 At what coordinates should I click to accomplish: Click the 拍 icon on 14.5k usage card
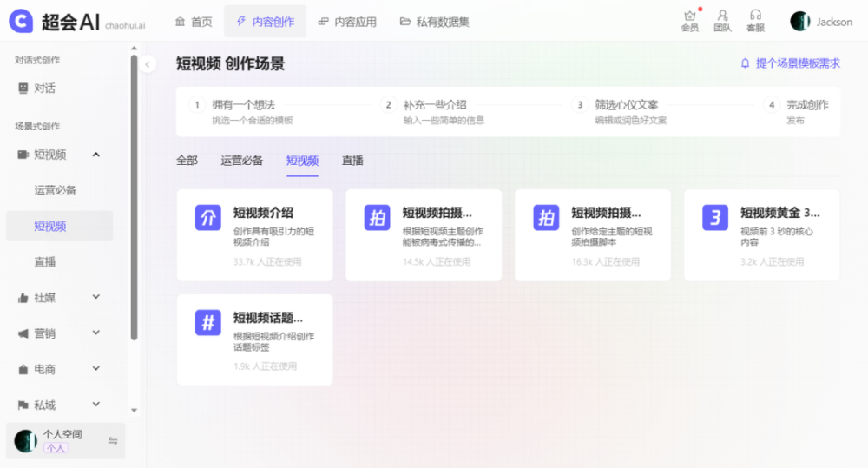[x=377, y=217]
